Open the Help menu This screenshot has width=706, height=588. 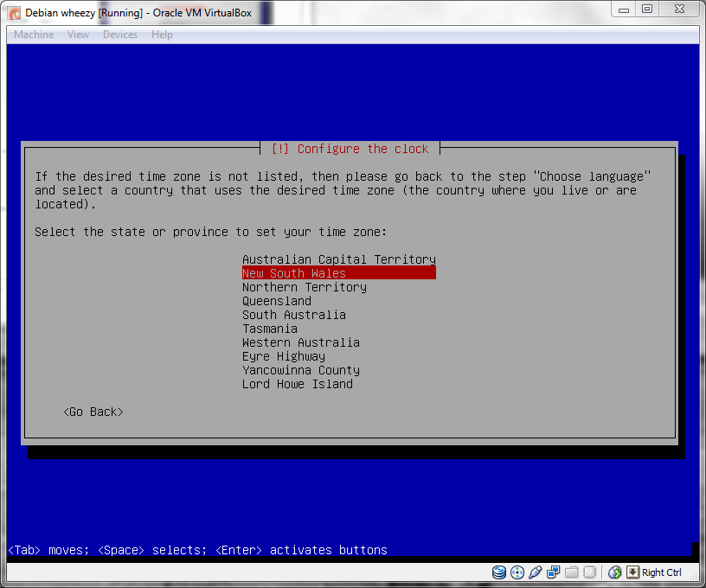click(162, 35)
